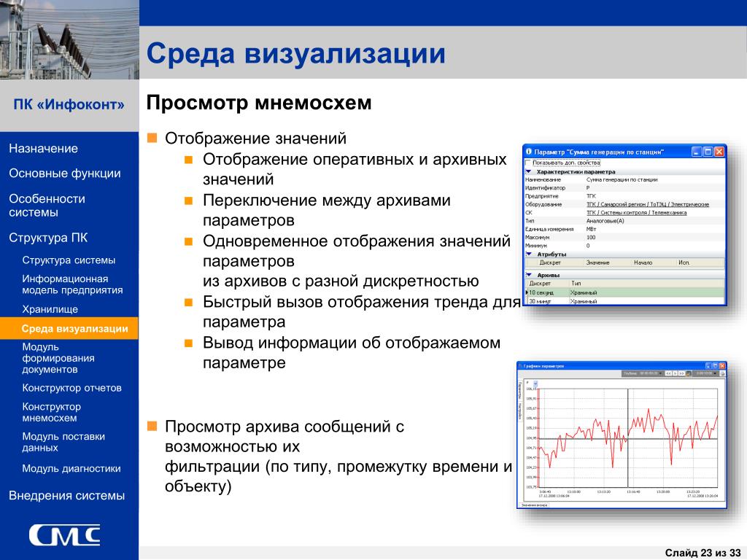Minimize the График параметров window
This screenshot has height=560, width=747.
click(x=708, y=366)
